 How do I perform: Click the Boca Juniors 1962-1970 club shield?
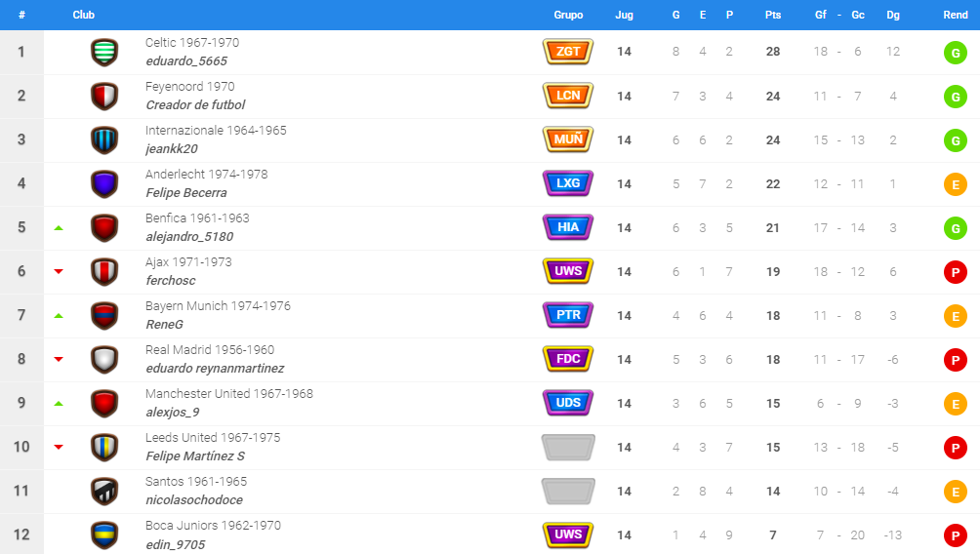coord(104,535)
